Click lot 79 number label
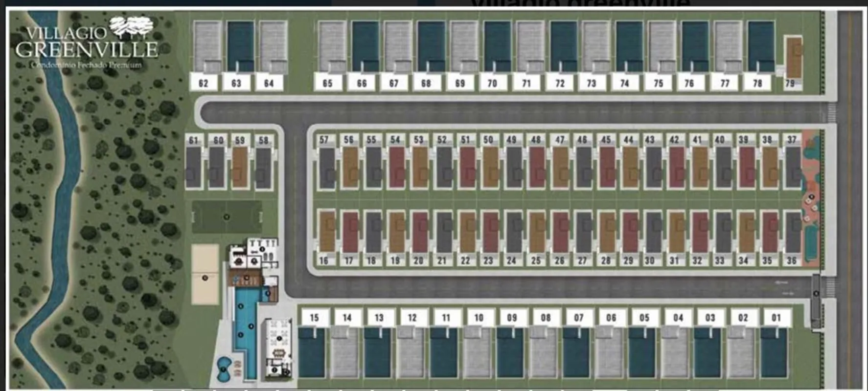868x391 pixels. pos(790,83)
